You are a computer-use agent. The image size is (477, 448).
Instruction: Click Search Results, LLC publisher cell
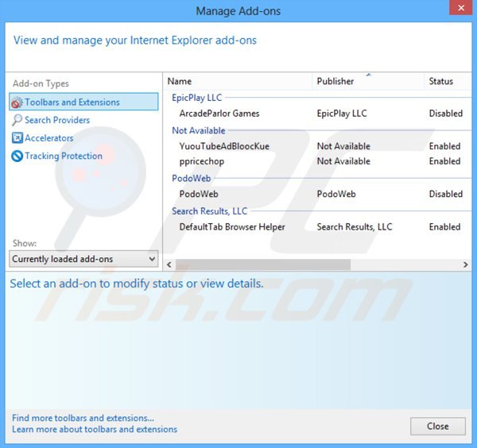click(355, 226)
